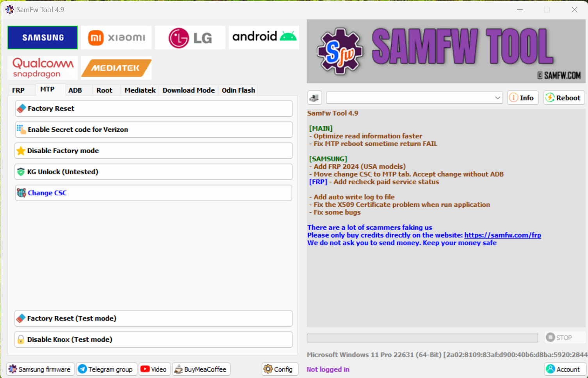Select the Xiaomi brand logo
This screenshot has width=588, height=378.
[116, 38]
